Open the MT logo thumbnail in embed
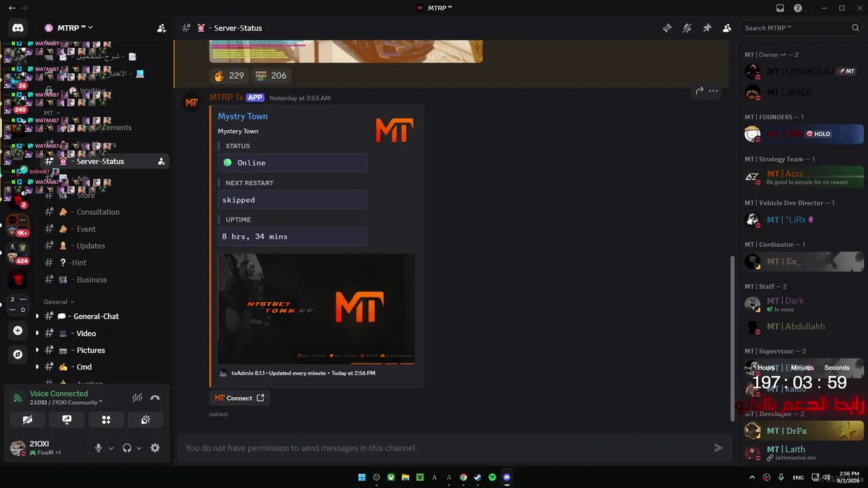 394,130
